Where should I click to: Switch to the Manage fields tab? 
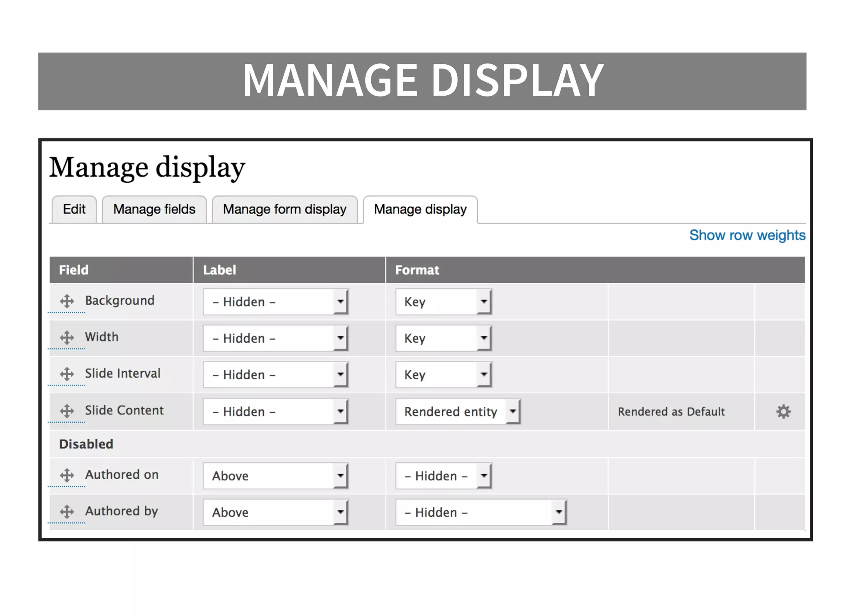[154, 209]
